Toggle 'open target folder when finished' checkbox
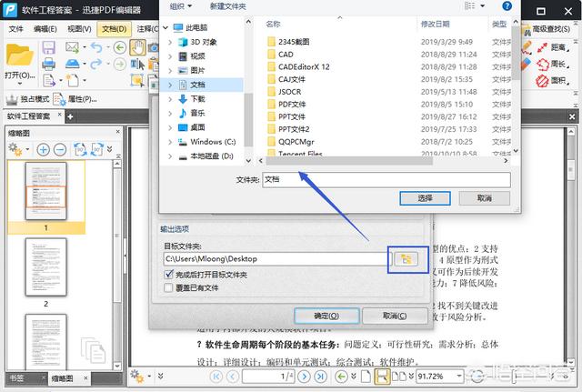 click(x=168, y=275)
